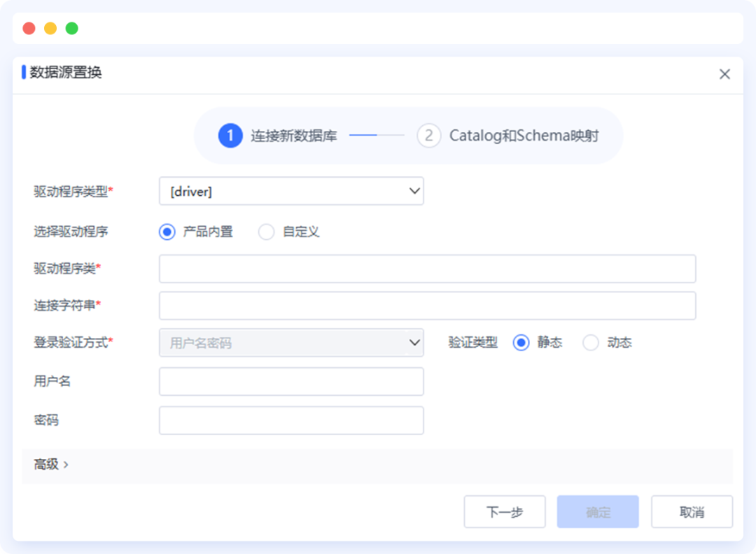
Task: Close the 数据源置换 dialog with the X
Action: pos(724,73)
